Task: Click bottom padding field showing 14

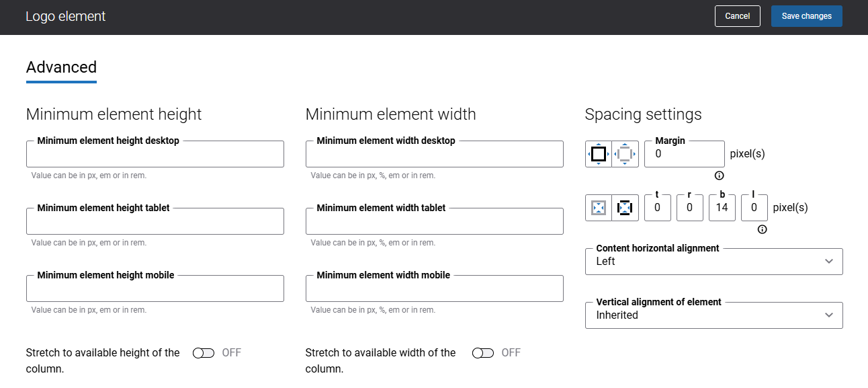Action: tap(722, 208)
